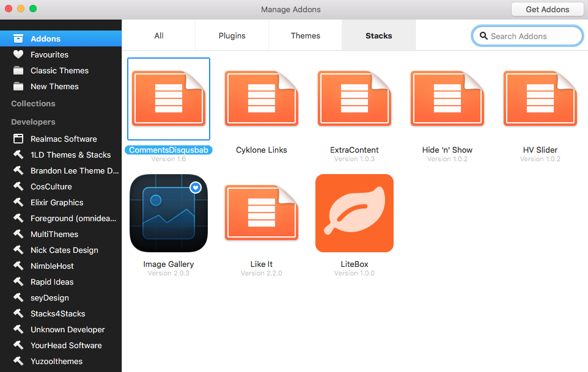Image resolution: width=588 pixels, height=372 pixels.
Task: Click hammer icon beside Stacks4Stacks
Action: 18,313
